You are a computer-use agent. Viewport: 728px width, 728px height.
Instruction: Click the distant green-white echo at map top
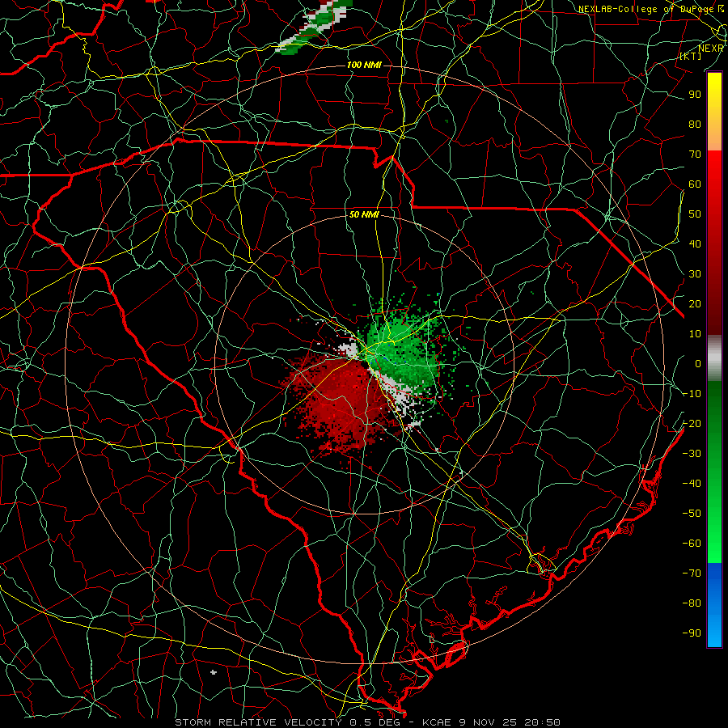pyautogui.click(x=315, y=26)
